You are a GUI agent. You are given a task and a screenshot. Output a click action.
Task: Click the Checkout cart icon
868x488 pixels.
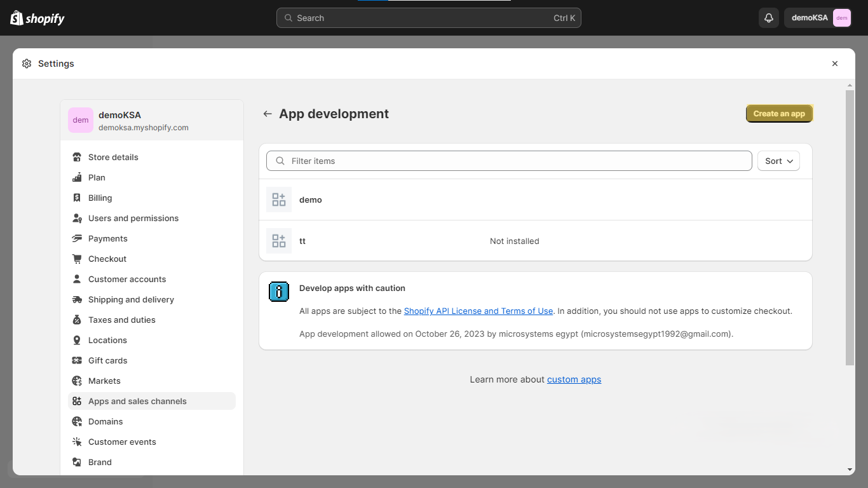pos(77,259)
